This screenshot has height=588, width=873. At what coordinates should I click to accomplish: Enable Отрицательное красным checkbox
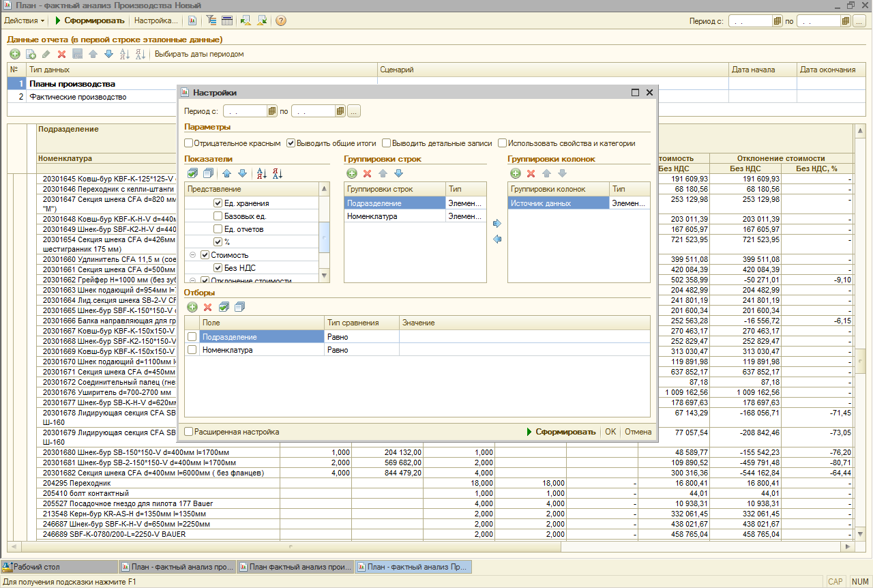point(189,143)
